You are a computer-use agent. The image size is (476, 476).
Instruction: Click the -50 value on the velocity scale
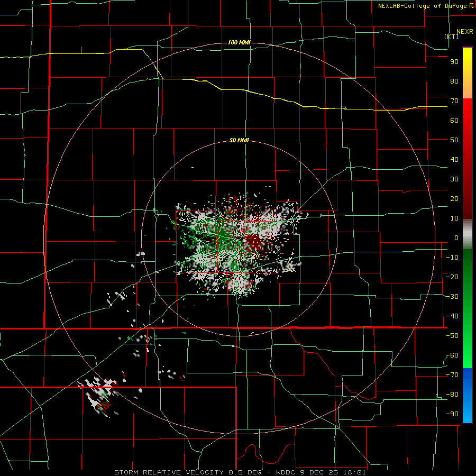(x=452, y=336)
